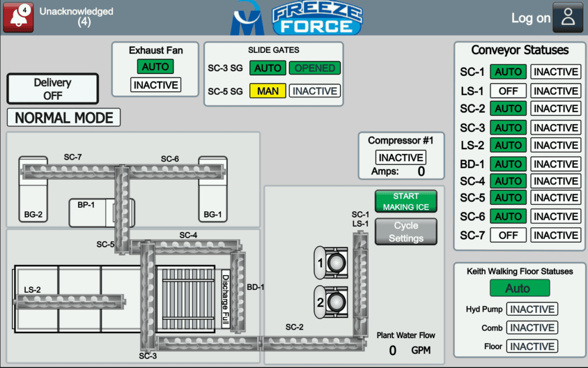This screenshot has height=368, width=588.
Task: Select ice maker unit 2 icon
Action: pyautogui.click(x=331, y=302)
